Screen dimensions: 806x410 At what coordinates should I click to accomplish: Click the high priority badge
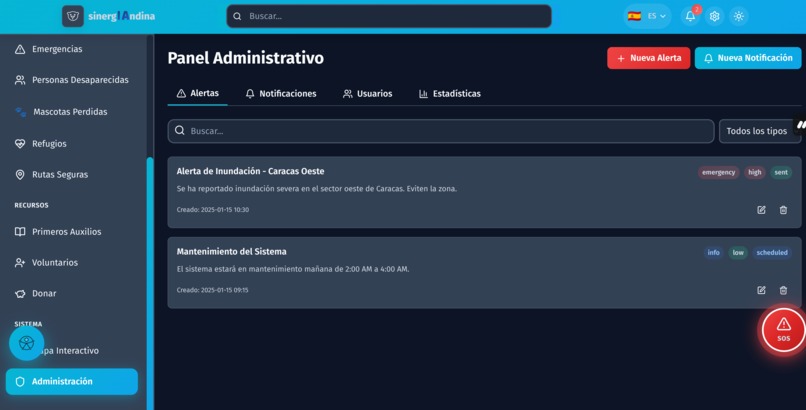click(x=755, y=172)
